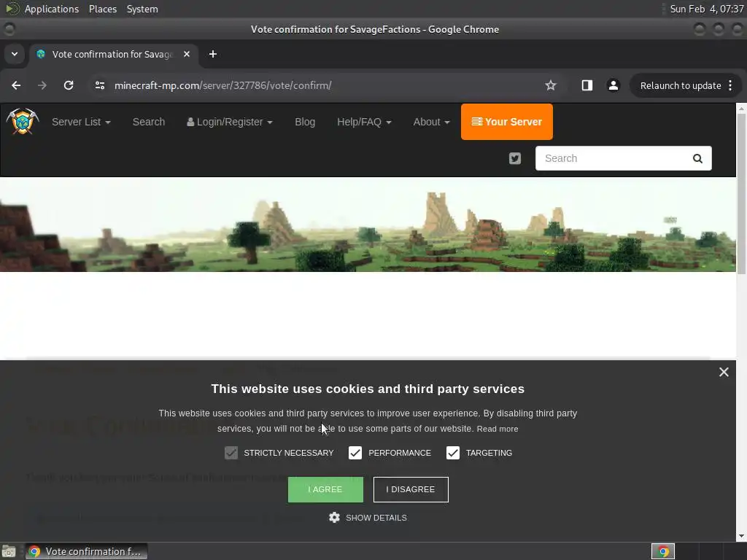
Task: Click Chrome workspace icon in bottom panel
Action: (x=663, y=551)
